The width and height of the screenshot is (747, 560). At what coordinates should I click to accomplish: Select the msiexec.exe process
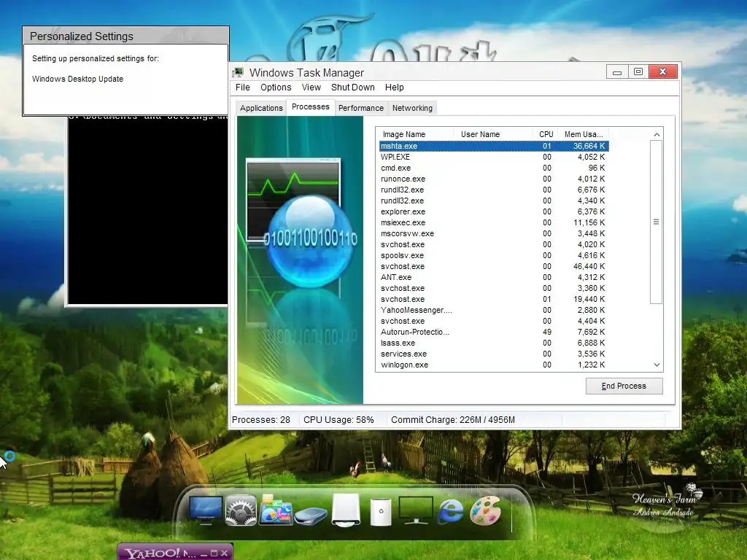[x=494, y=223]
